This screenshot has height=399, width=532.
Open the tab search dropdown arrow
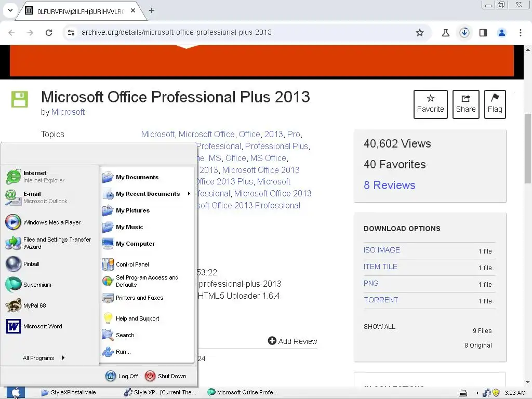tap(10, 10)
